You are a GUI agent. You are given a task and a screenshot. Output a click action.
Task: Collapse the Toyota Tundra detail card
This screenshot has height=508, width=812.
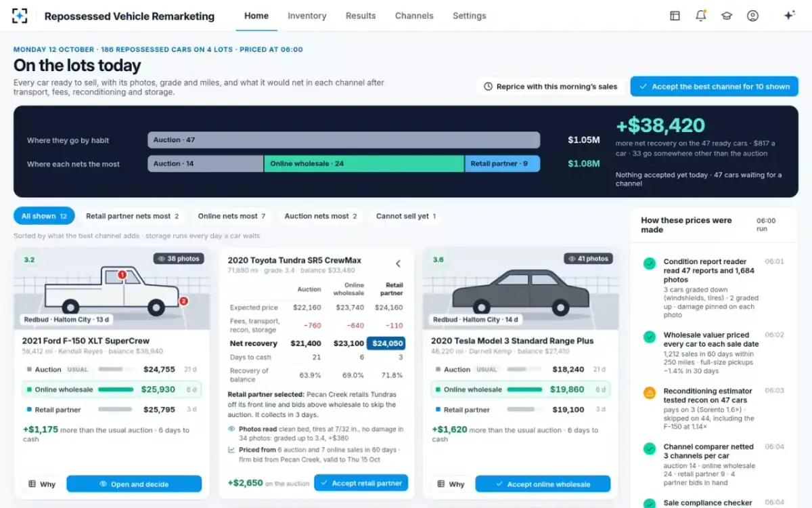click(x=398, y=263)
